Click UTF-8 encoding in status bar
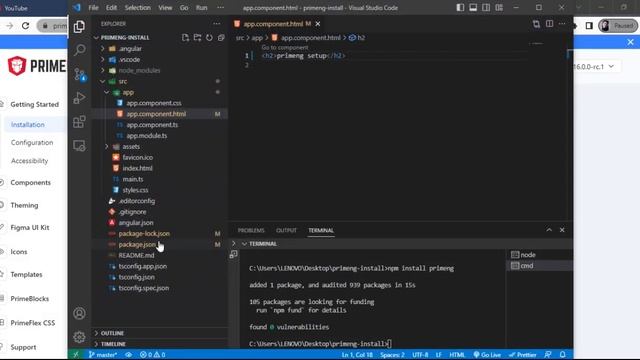The height and width of the screenshot is (360, 640). tap(420, 355)
